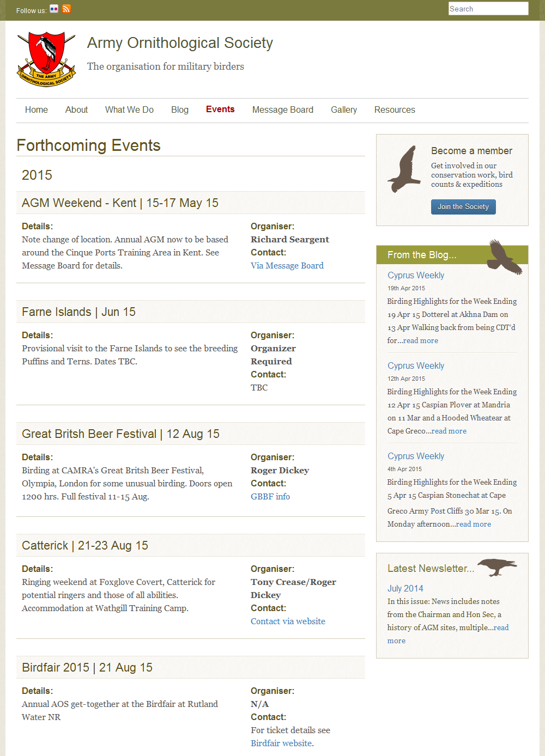Open the RSS feed icon
This screenshot has height=756, width=545.
(66, 9)
